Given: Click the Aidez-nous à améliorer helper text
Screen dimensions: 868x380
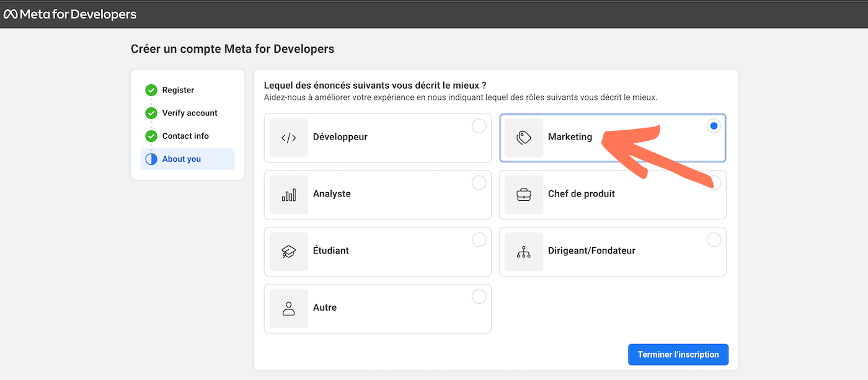Looking at the screenshot, I should pos(461,98).
